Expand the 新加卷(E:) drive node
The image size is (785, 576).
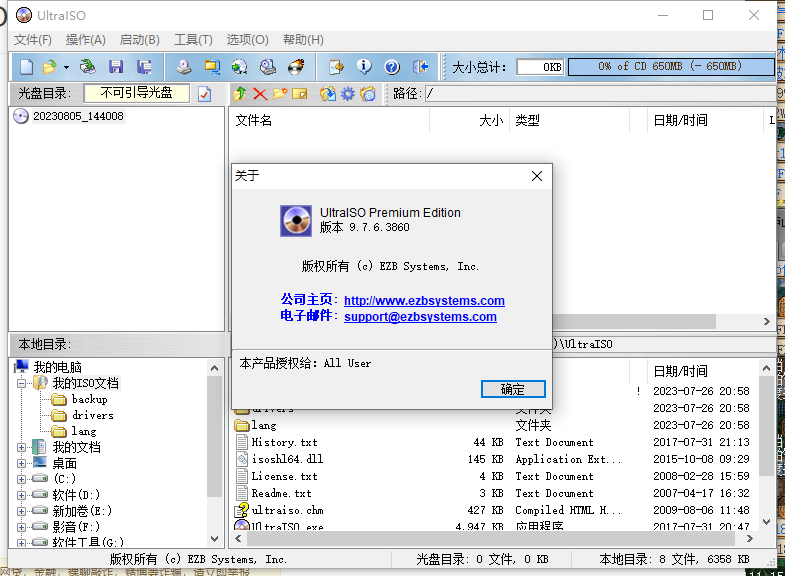[x=22, y=511]
